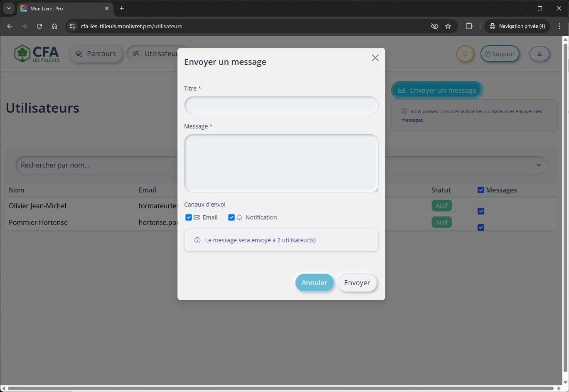The height and width of the screenshot is (392, 569).
Task: Reload the page with refresh icon
Action: [39, 26]
